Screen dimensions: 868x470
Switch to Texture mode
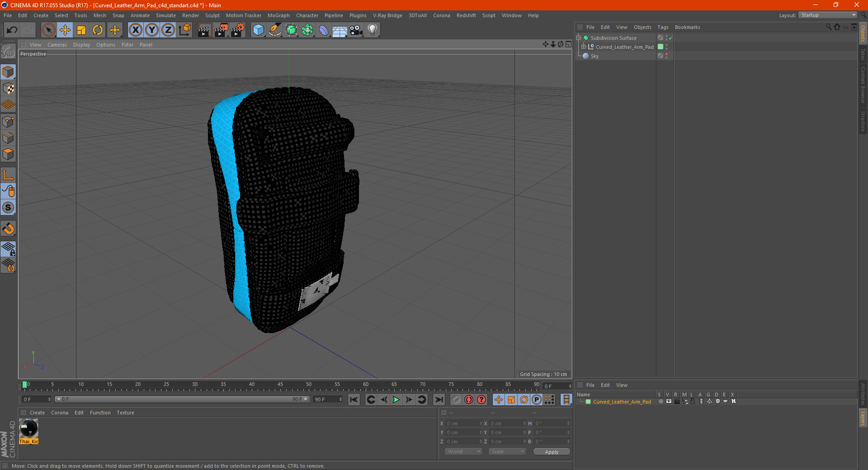[x=8, y=89]
